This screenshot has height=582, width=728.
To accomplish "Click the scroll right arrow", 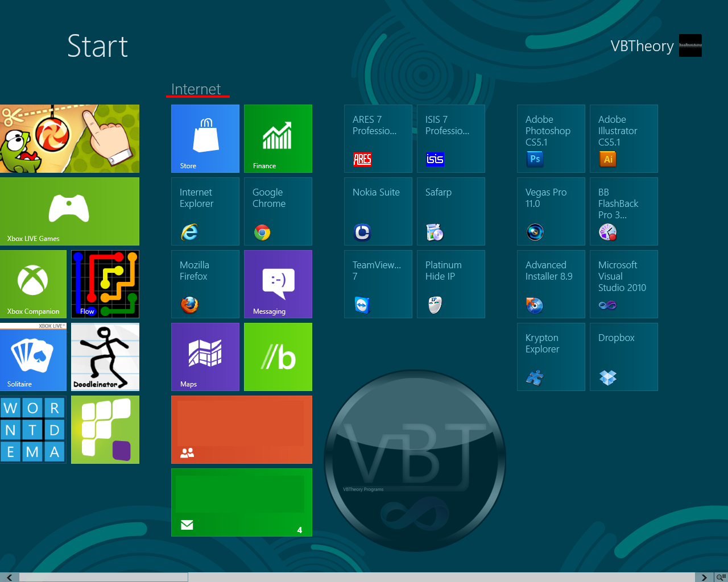I will point(704,577).
